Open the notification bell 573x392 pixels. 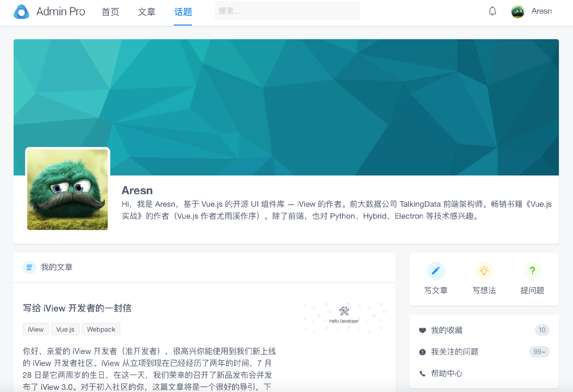492,11
